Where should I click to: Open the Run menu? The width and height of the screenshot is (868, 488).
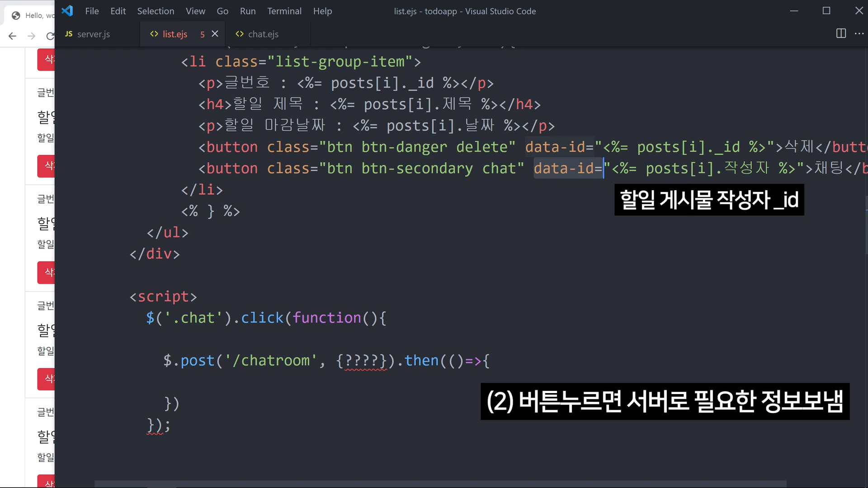(247, 11)
